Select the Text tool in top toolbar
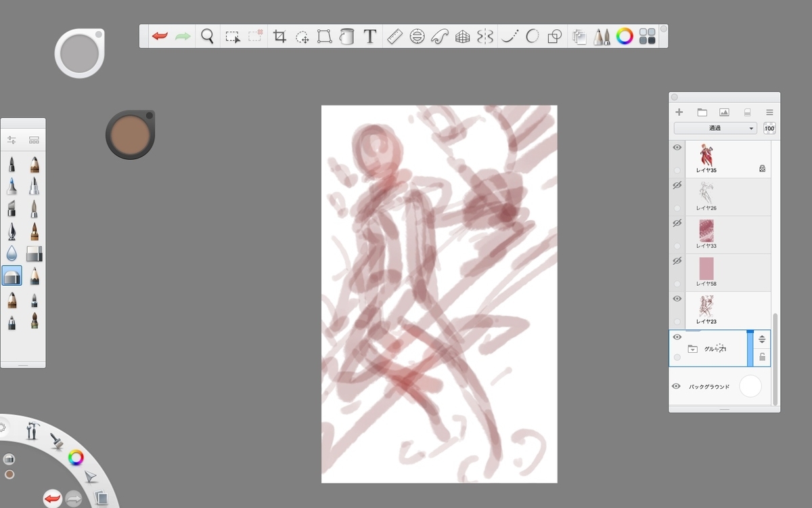Viewport: 812px width, 508px height. click(x=369, y=37)
